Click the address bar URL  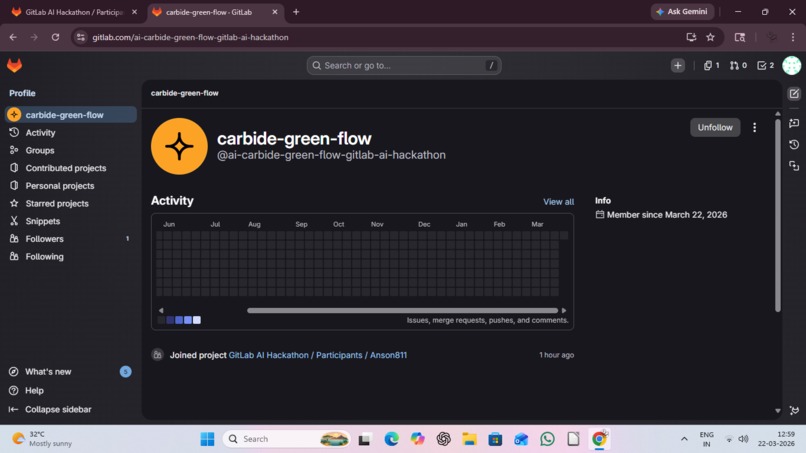click(x=190, y=37)
